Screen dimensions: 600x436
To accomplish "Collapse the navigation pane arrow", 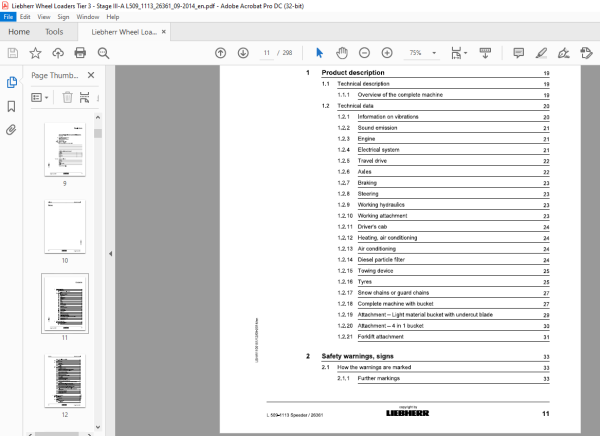I will point(110,253).
